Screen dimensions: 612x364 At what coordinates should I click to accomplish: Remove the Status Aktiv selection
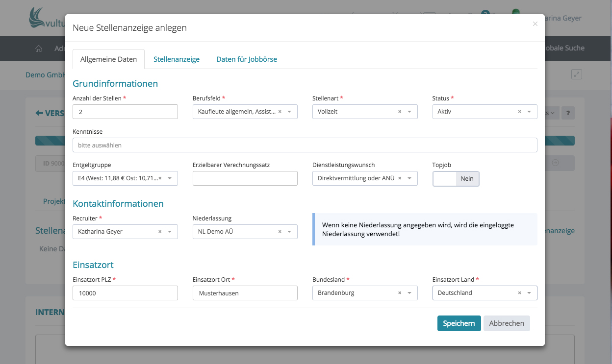coord(519,112)
